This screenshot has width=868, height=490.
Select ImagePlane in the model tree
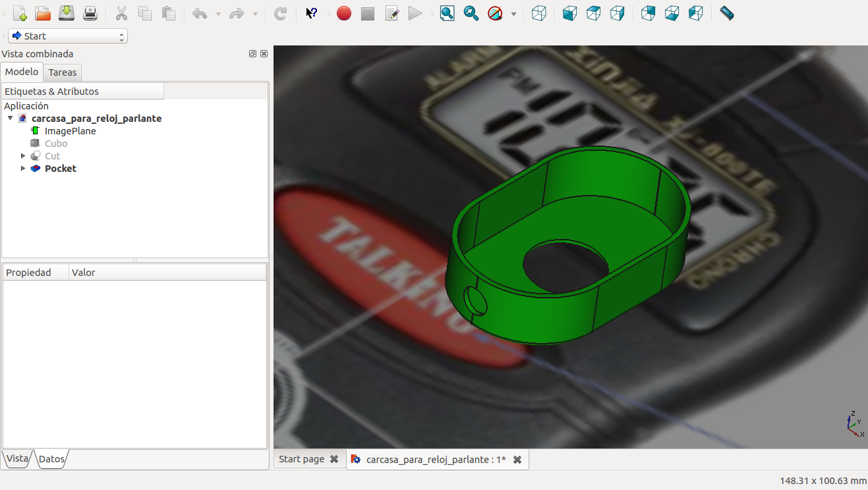tap(70, 131)
